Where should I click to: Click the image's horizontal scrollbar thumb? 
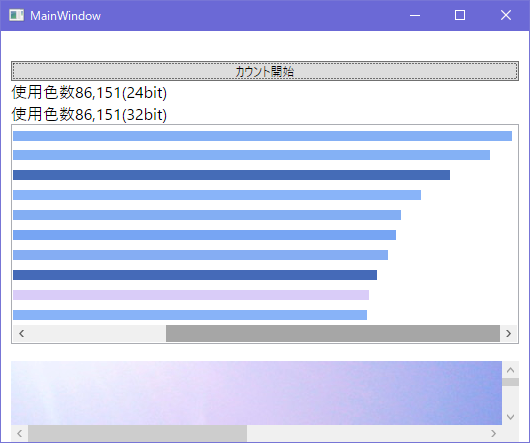138,434
